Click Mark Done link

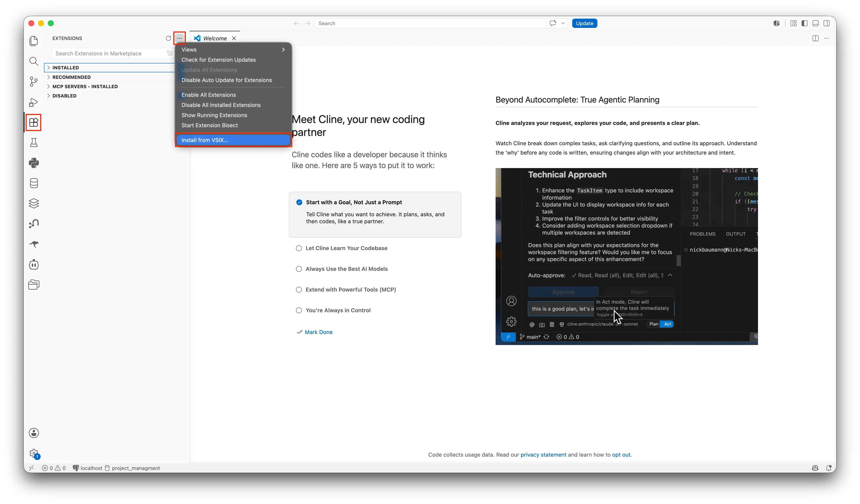click(x=318, y=332)
